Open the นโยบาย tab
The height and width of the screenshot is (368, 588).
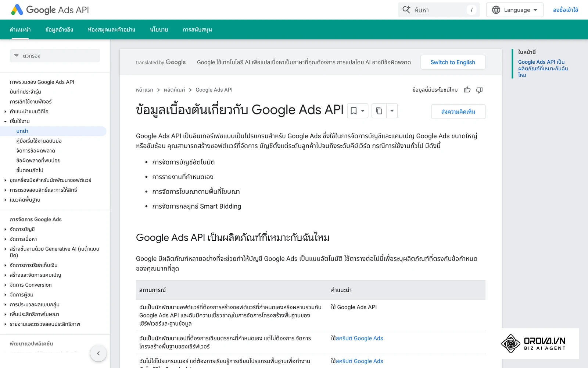(159, 29)
